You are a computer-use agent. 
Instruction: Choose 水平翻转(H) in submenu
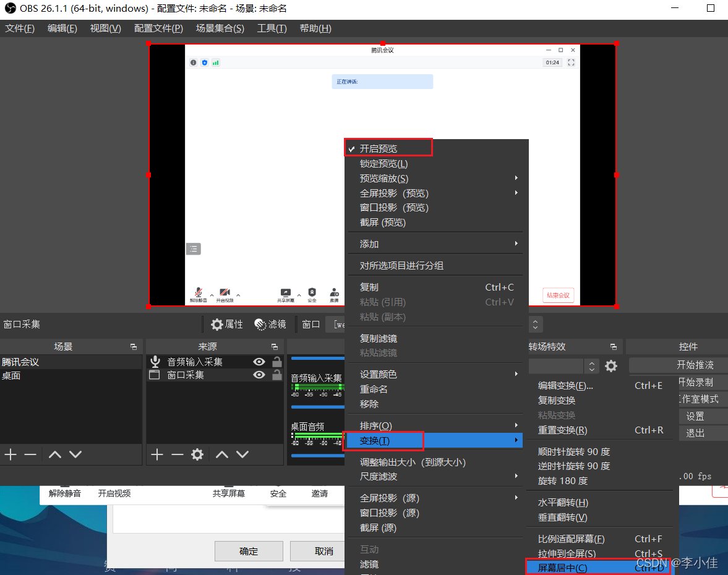(601, 502)
